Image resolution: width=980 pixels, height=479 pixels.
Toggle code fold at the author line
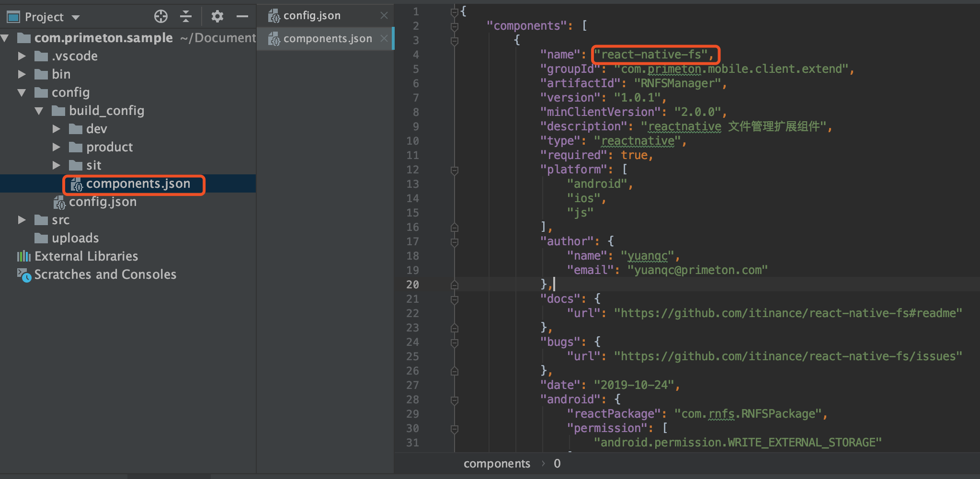click(455, 242)
